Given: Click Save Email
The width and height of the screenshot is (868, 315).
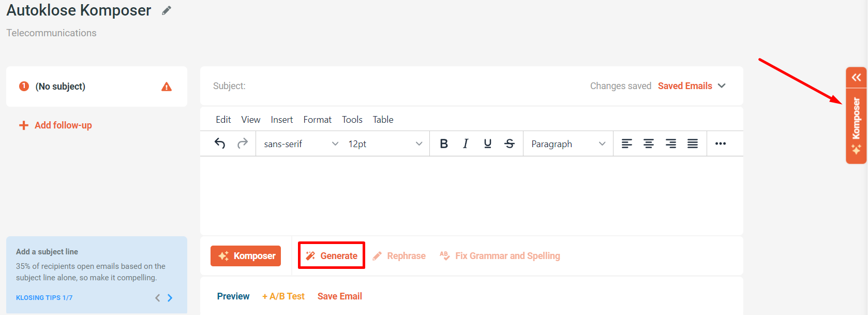Looking at the screenshot, I should (x=340, y=296).
